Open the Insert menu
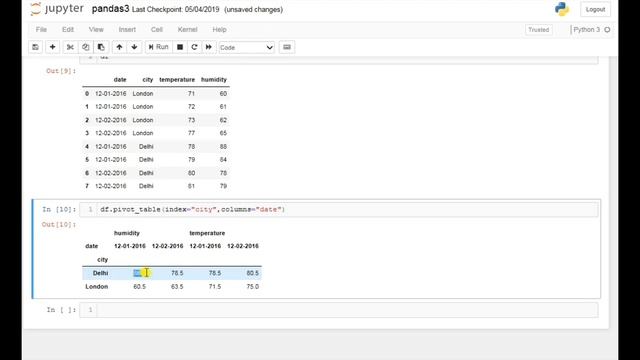 [127, 30]
